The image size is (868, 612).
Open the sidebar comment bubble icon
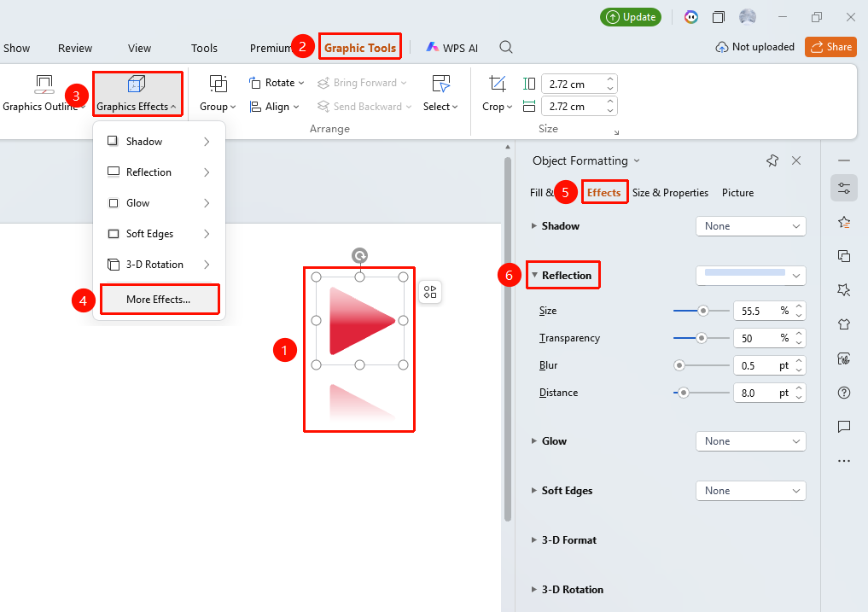pyautogui.click(x=844, y=427)
